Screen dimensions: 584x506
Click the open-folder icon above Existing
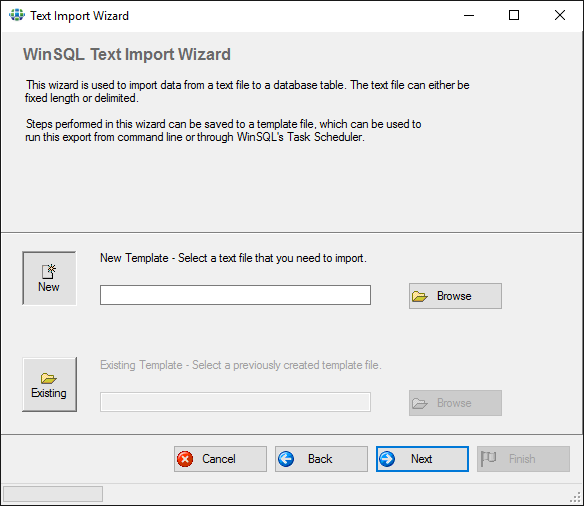tap(49, 378)
